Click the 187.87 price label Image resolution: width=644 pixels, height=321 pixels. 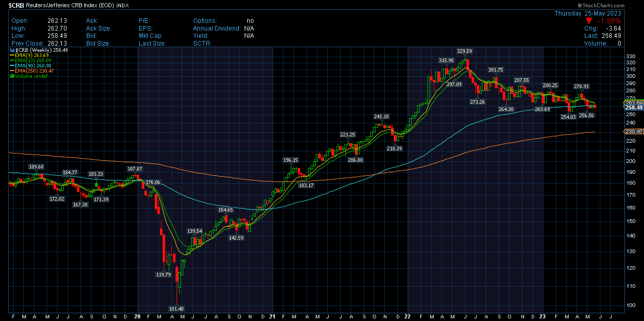[135, 169]
